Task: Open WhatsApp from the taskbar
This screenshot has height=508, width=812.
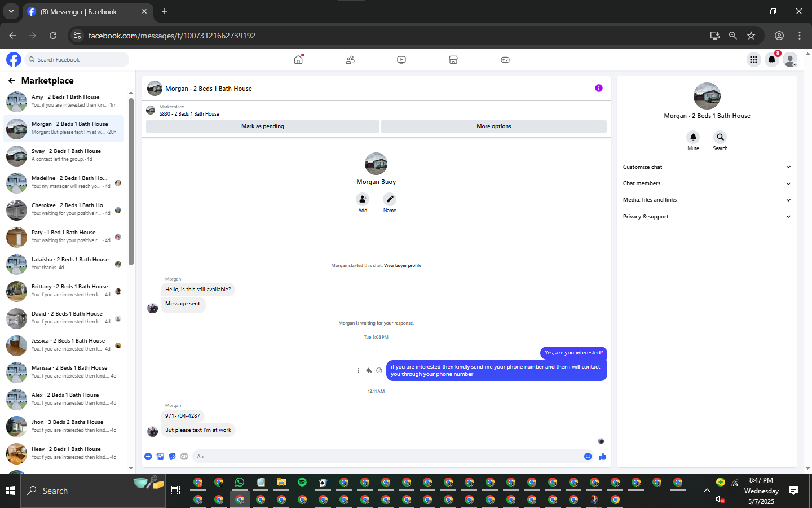Action: [x=240, y=482]
